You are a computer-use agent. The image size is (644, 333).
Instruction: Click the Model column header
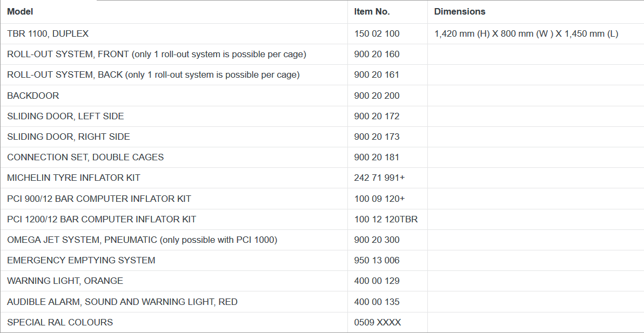click(20, 11)
